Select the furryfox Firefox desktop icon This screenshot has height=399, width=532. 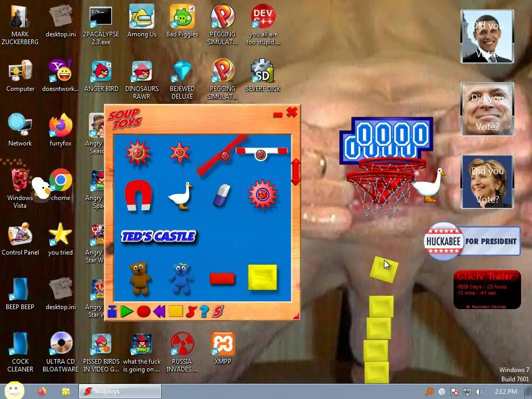click(x=61, y=130)
